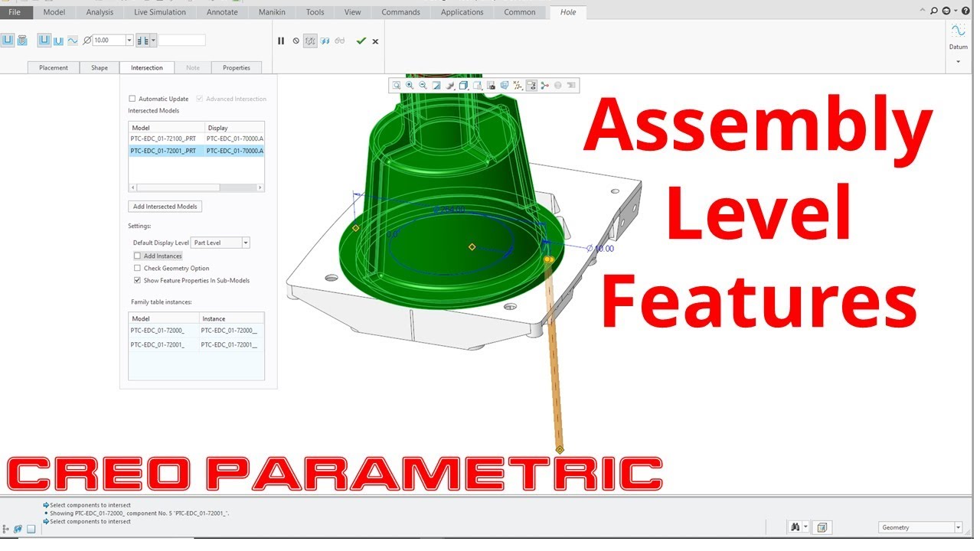The width and height of the screenshot is (980, 551).
Task: Open the hole diameter 10.00 dropdown
Action: pyautogui.click(x=129, y=40)
